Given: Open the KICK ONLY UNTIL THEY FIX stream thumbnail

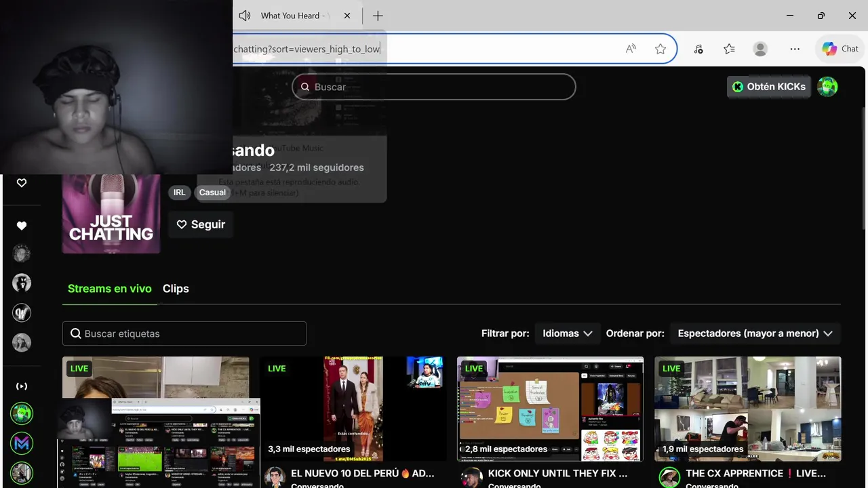Looking at the screenshot, I should coord(550,409).
